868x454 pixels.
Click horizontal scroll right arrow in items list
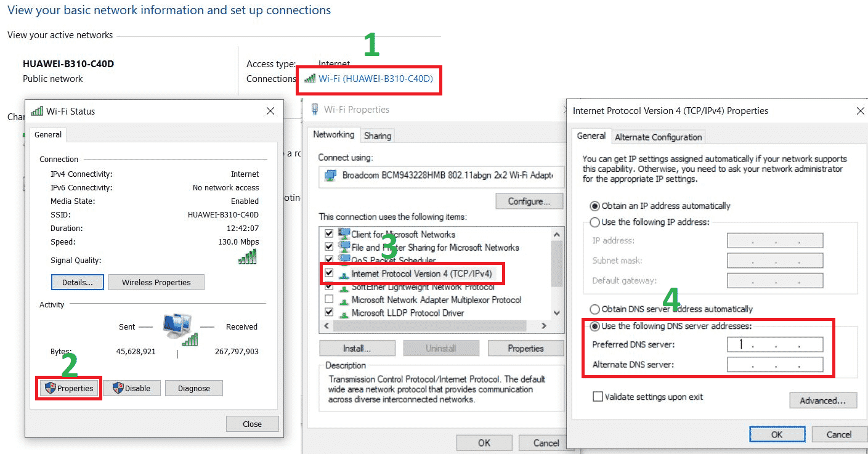544,326
